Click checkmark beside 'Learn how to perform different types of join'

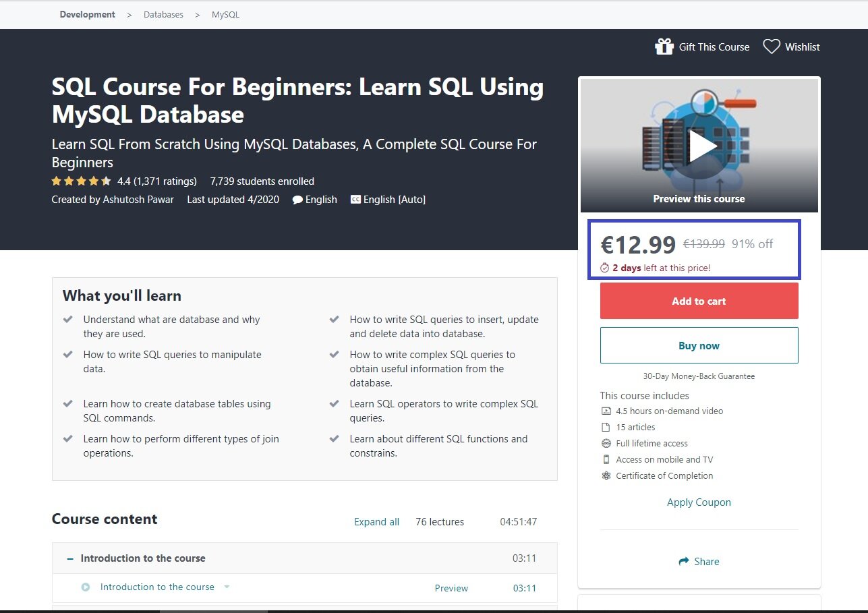pos(68,439)
